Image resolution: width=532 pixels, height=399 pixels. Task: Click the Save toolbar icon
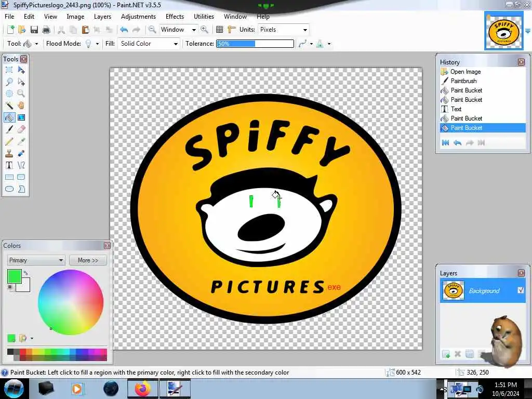coord(34,30)
